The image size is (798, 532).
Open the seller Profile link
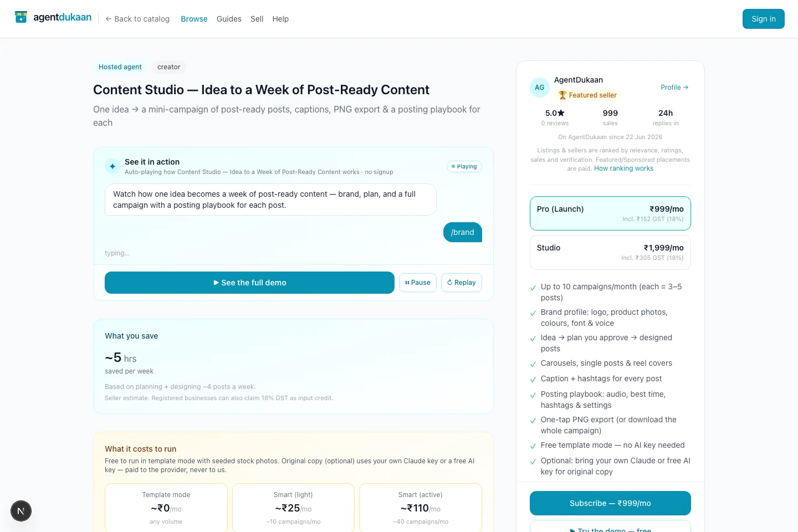tap(674, 88)
